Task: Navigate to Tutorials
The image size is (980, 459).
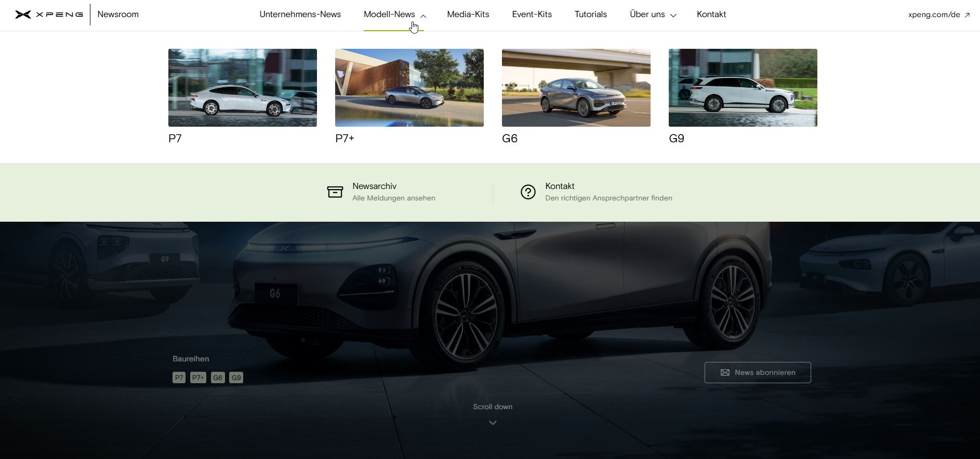Action: [591, 15]
